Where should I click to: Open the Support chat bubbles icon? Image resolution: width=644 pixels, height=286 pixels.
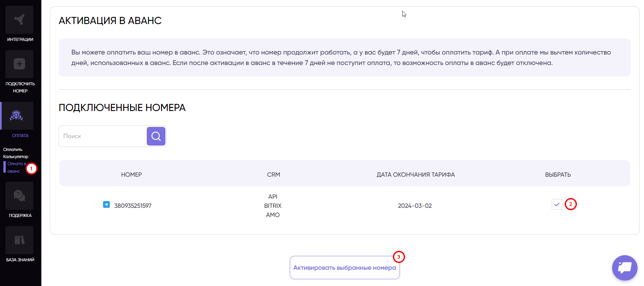click(x=19, y=196)
